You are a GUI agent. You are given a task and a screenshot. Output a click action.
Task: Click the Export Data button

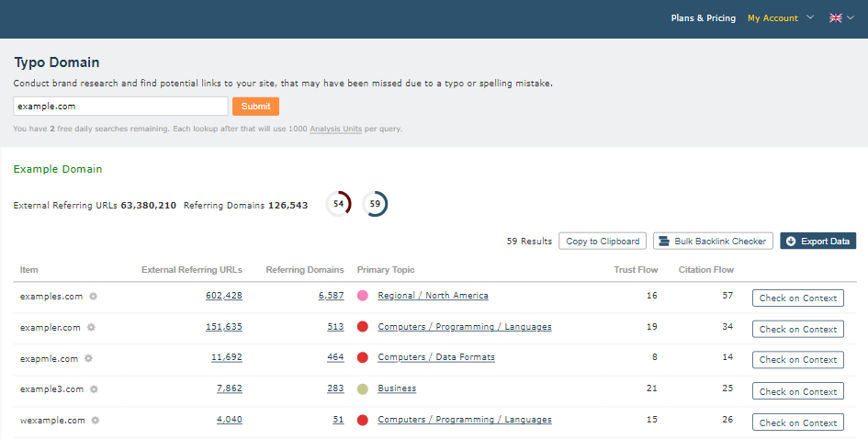817,241
